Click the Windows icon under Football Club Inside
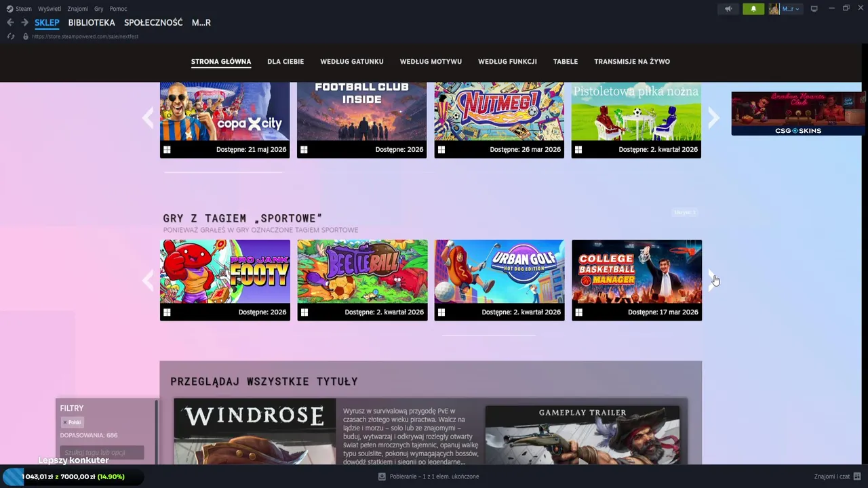Image resolution: width=868 pixels, height=488 pixels. (x=304, y=150)
